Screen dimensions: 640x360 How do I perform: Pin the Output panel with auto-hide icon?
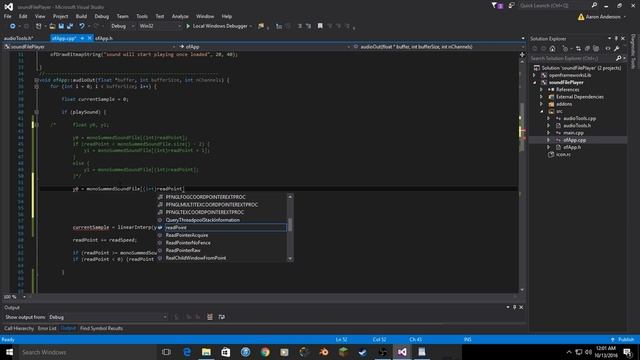point(514,307)
